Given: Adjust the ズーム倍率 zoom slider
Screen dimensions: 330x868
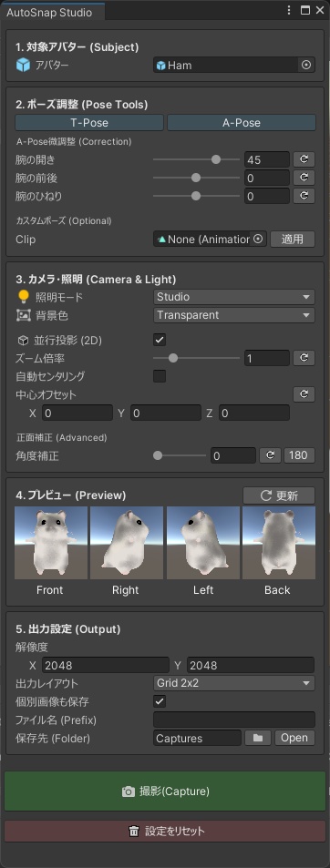Looking at the screenshot, I should click(196, 358).
